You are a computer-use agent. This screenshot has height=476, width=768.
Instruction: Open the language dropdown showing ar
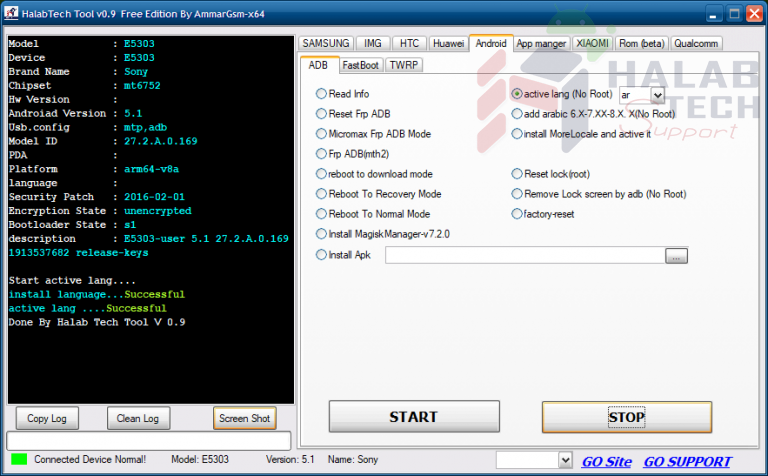pyautogui.click(x=657, y=95)
